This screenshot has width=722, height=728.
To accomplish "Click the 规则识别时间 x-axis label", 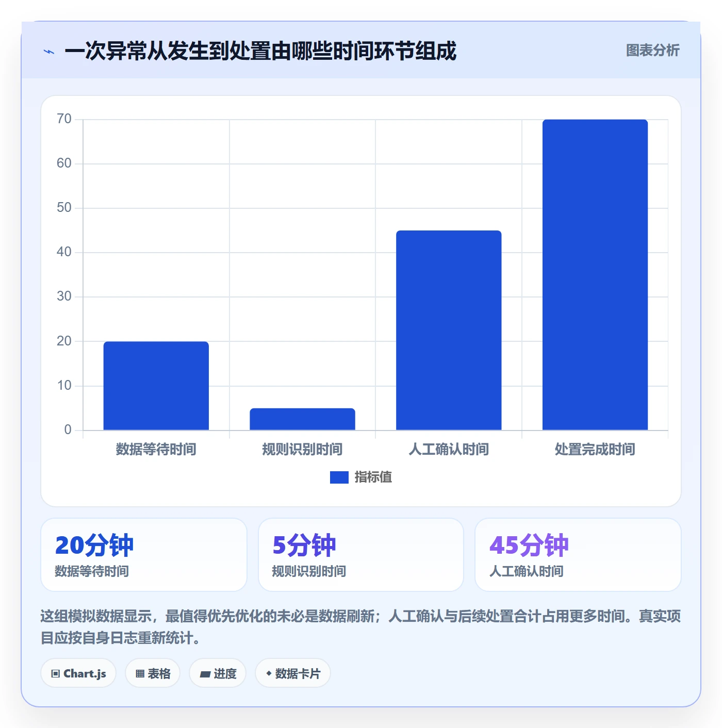I will coord(303,450).
